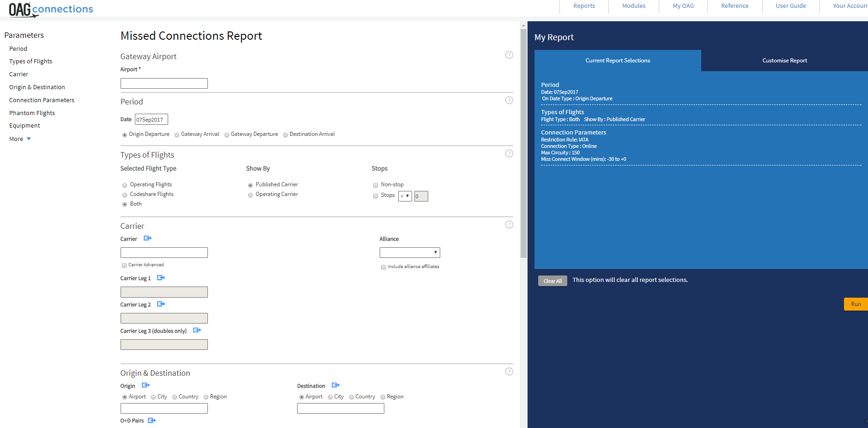Switch to Customise Report tab
The height and width of the screenshot is (428, 868).
click(784, 61)
